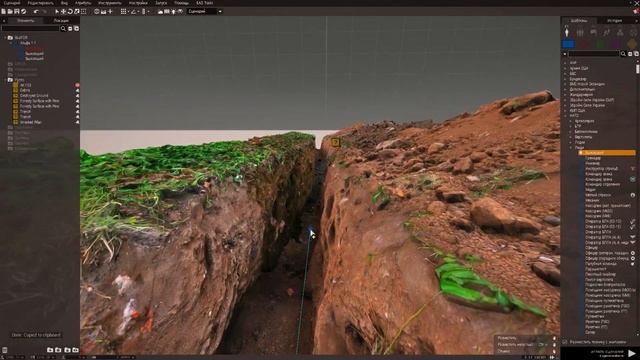Click the red status icon above Debris
The height and width of the screenshot is (360, 640).
(x=77, y=85)
